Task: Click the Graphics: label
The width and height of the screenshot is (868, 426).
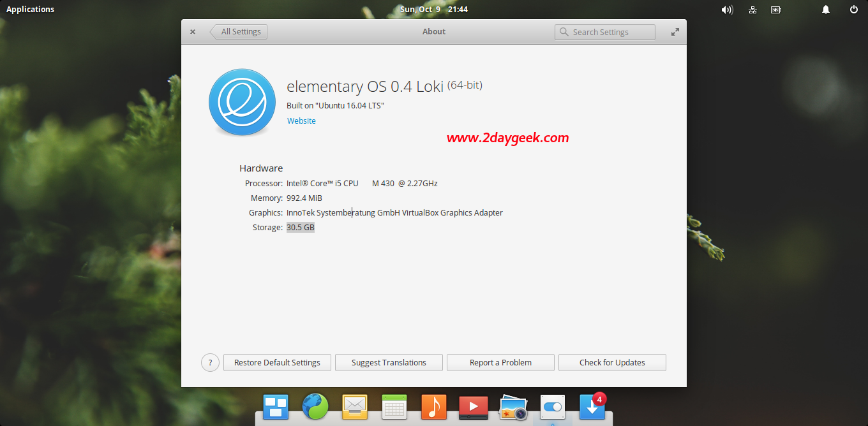Action: point(266,212)
